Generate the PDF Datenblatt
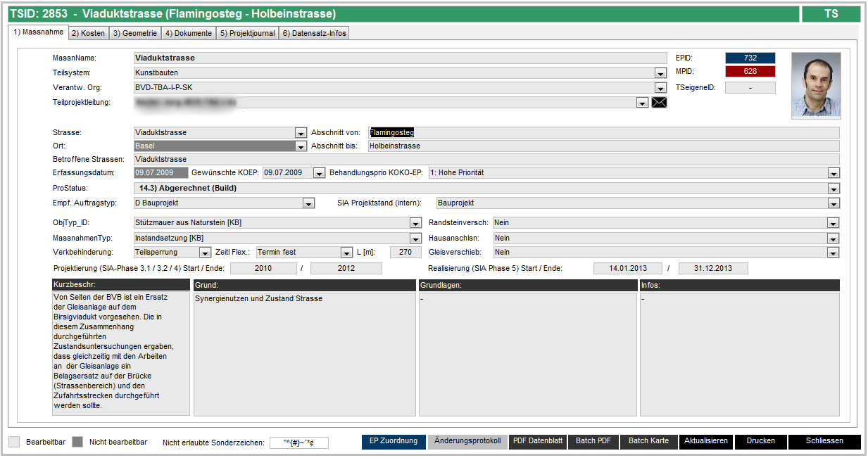 click(x=538, y=441)
